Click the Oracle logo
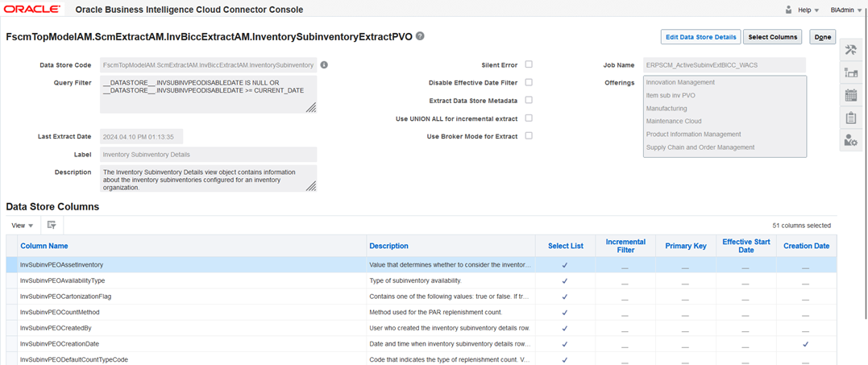The height and width of the screenshot is (365, 868). click(x=32, y=10)
